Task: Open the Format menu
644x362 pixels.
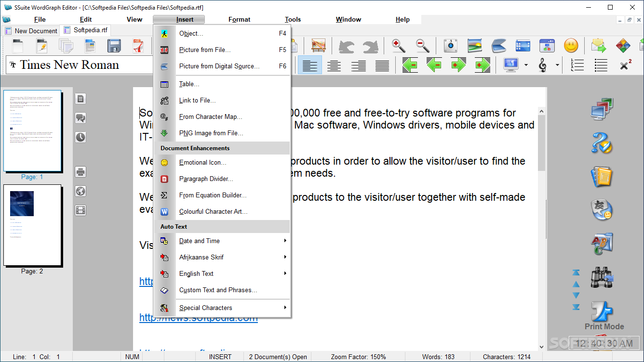Action: pos(239,19)
